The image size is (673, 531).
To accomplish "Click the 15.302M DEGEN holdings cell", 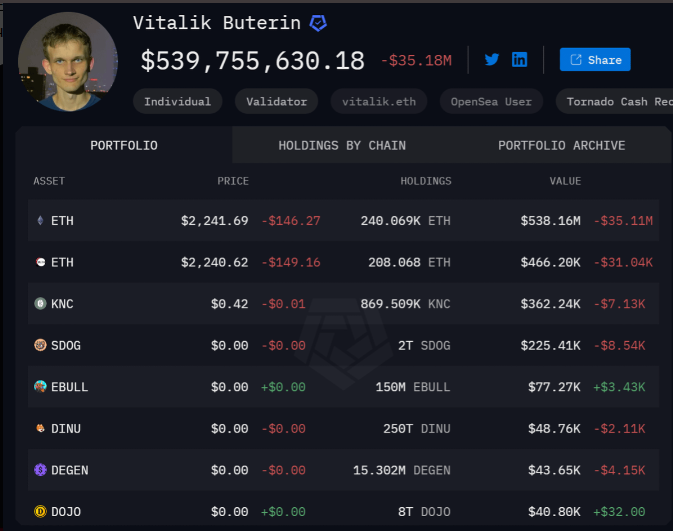I will 402,470.
